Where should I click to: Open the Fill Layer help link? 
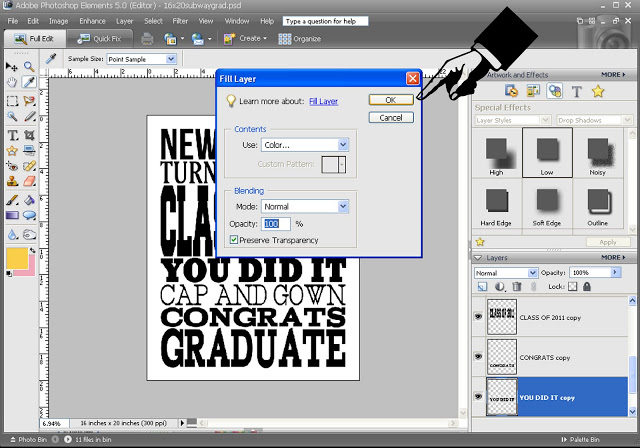323,101
